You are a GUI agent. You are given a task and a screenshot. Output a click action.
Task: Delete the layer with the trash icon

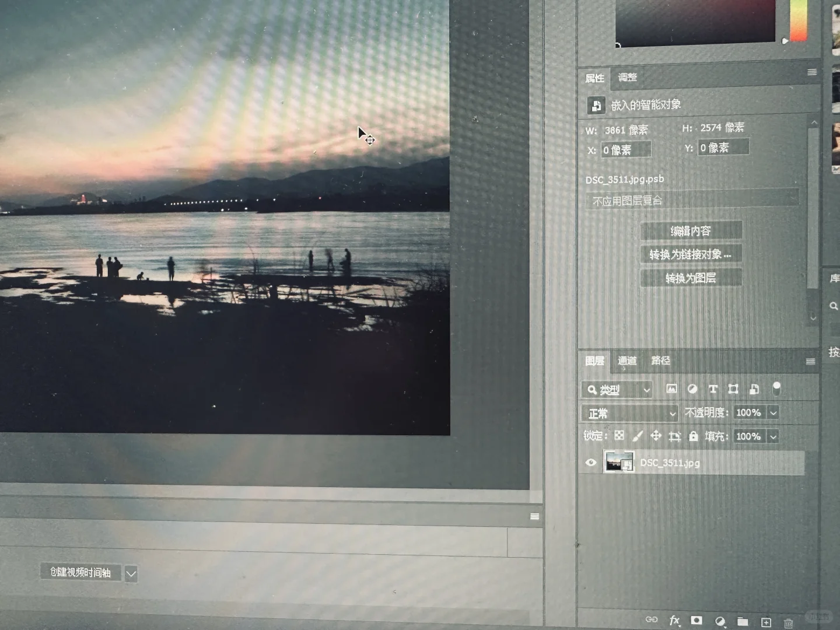(x=788, y=623)
